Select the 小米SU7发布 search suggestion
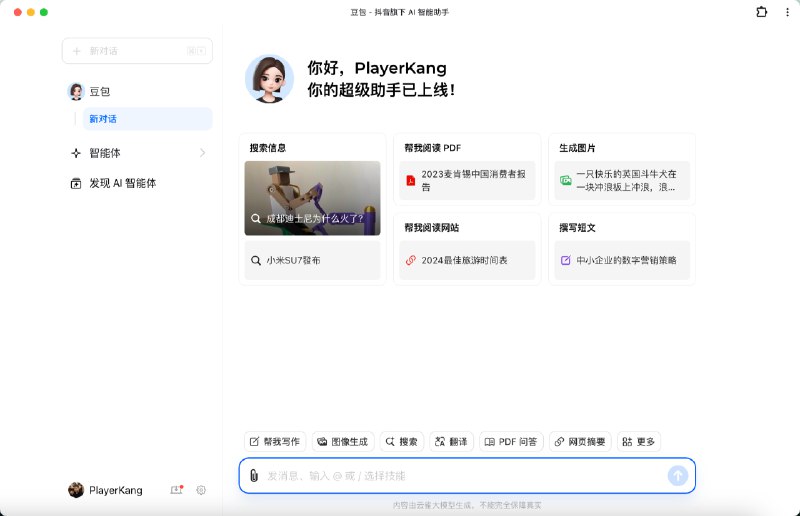The image size is (800, 516). click(x=312, y=260)
